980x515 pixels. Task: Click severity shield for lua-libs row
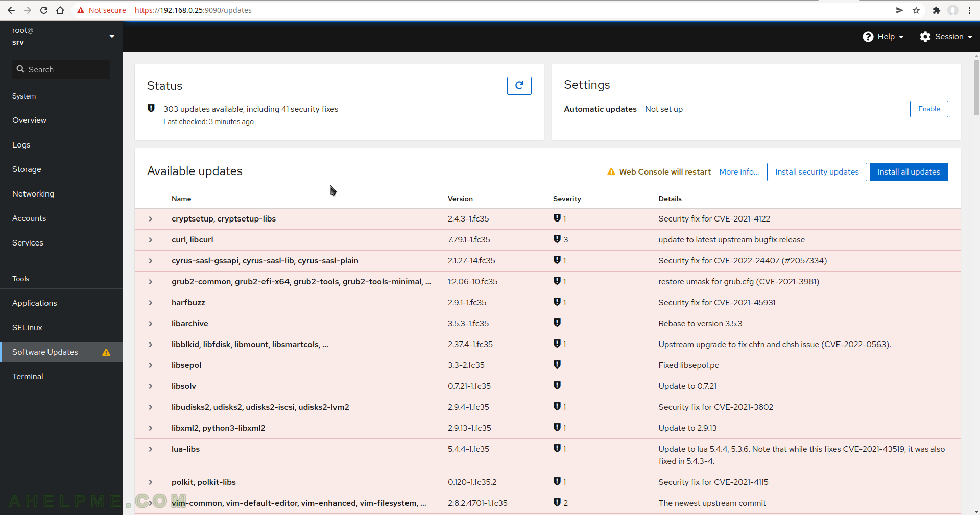[557, 448]
